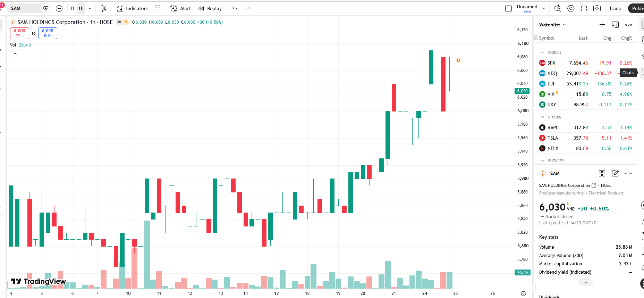
Task: Select DJI in the watchlist
Action: (586, 84)
